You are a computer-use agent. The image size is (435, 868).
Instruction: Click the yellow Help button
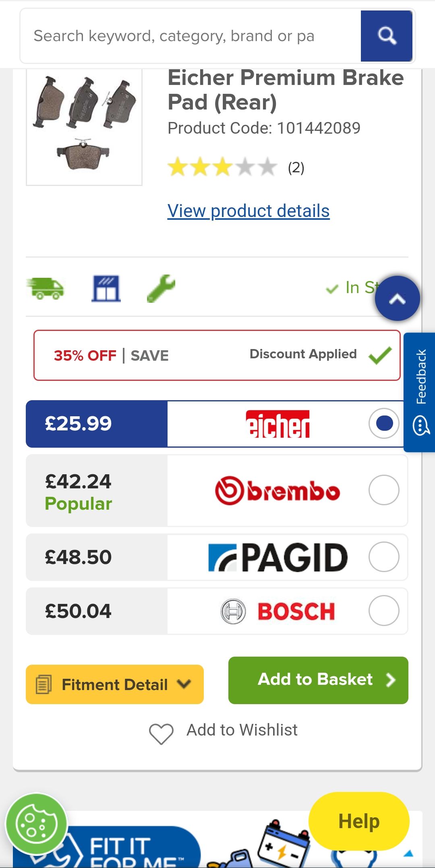[359, 821]
